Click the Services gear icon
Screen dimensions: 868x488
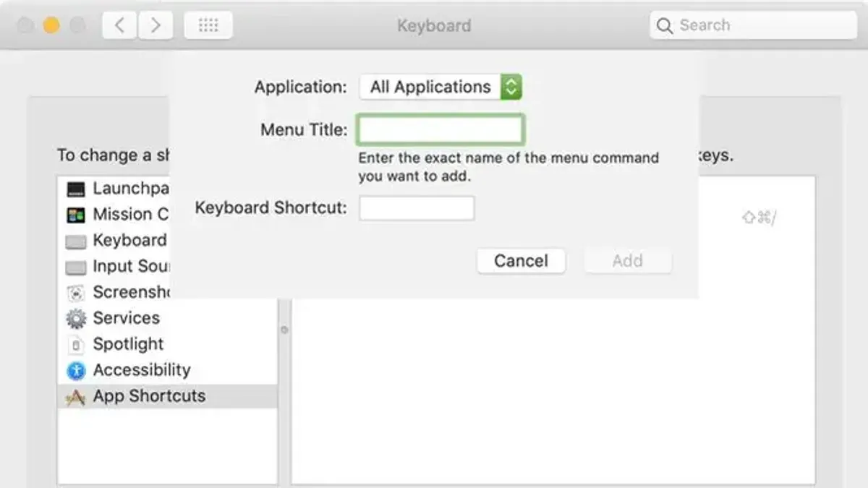(76, 319)
